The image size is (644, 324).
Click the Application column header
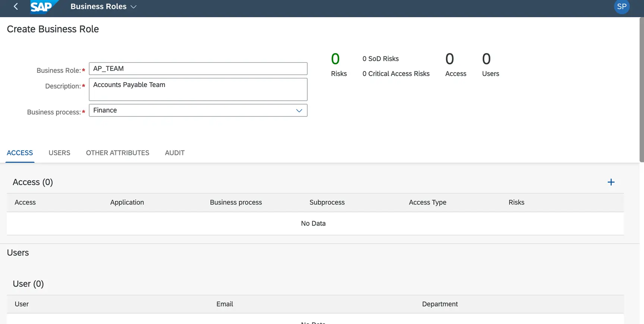pos(127,202)
